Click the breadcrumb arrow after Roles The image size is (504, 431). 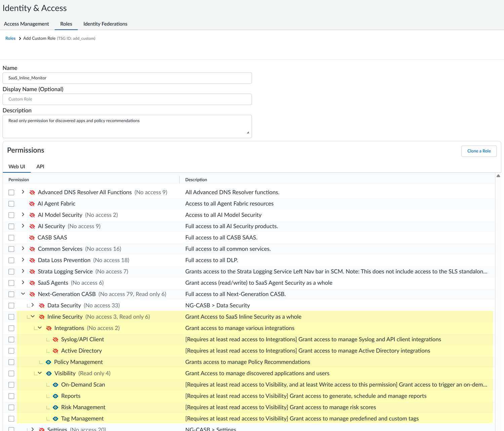[x=20, y=39]
